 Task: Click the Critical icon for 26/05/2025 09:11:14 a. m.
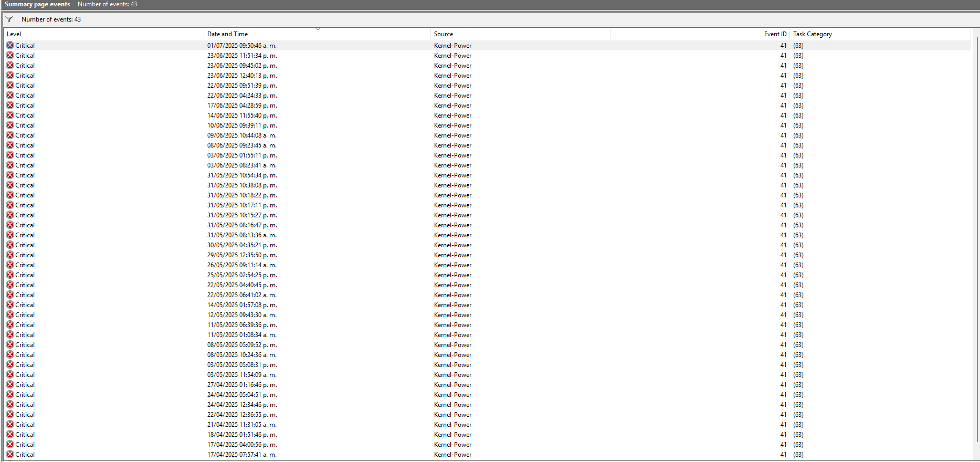click(x=10, y=265)
